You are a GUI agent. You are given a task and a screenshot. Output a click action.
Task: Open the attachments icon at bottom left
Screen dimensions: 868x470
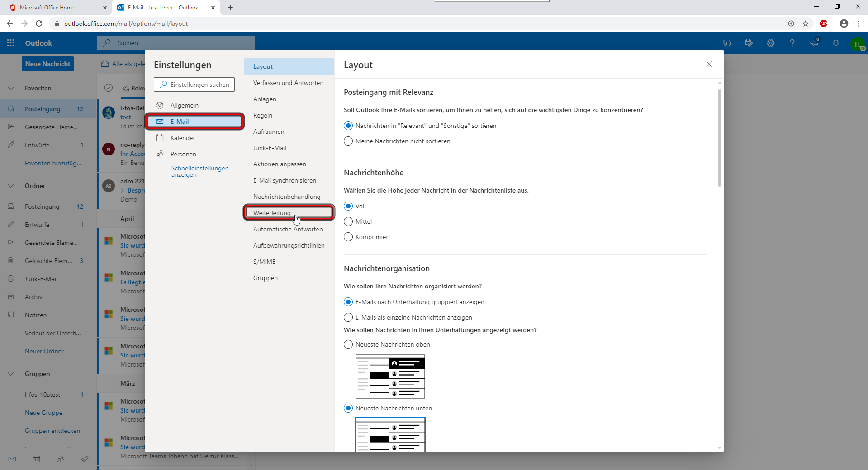click(x=85, y=459)
